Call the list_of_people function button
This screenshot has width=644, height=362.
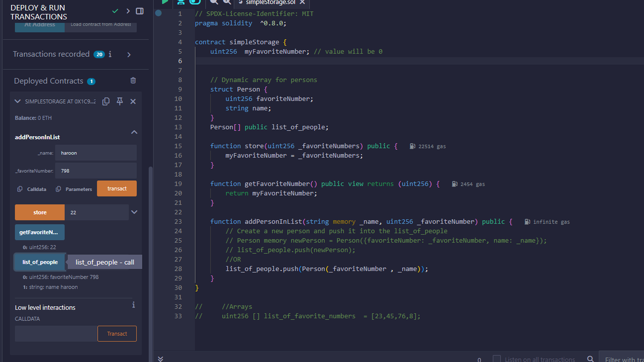click(40, 262)
